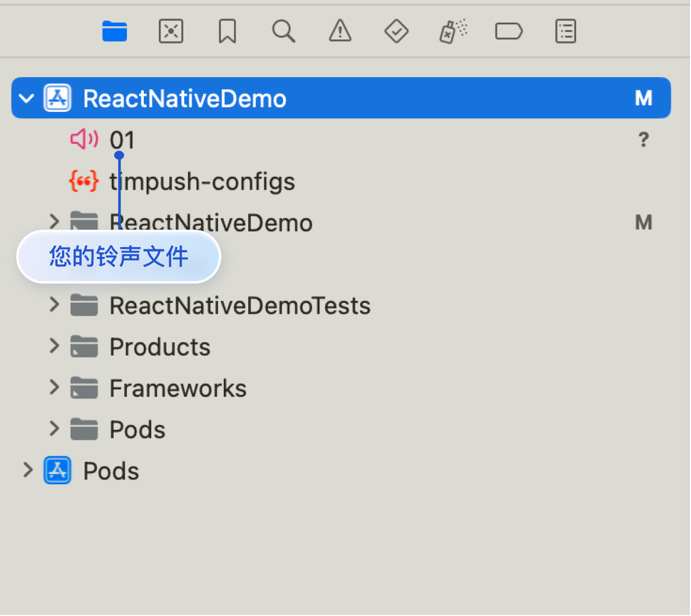This screenshot has height=616, width=691.
Task: Select the Frameworks folder label
Action: click(x=178, y=389)
